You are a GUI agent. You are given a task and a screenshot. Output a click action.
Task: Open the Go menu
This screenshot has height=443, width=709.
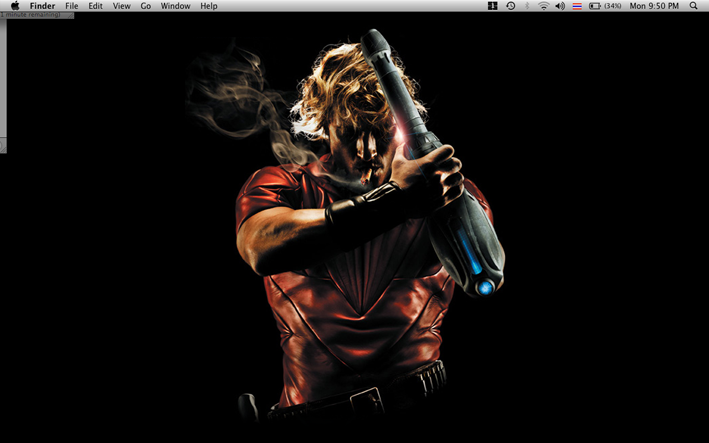146,6
